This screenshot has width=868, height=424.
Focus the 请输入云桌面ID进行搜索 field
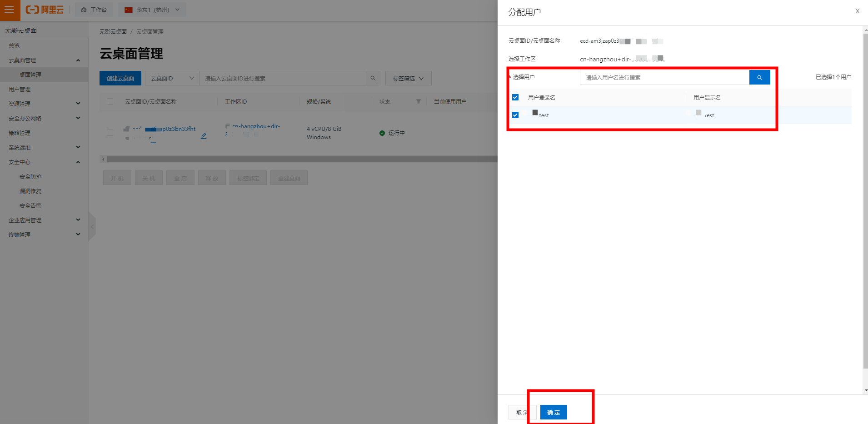[x=283, y=78]
